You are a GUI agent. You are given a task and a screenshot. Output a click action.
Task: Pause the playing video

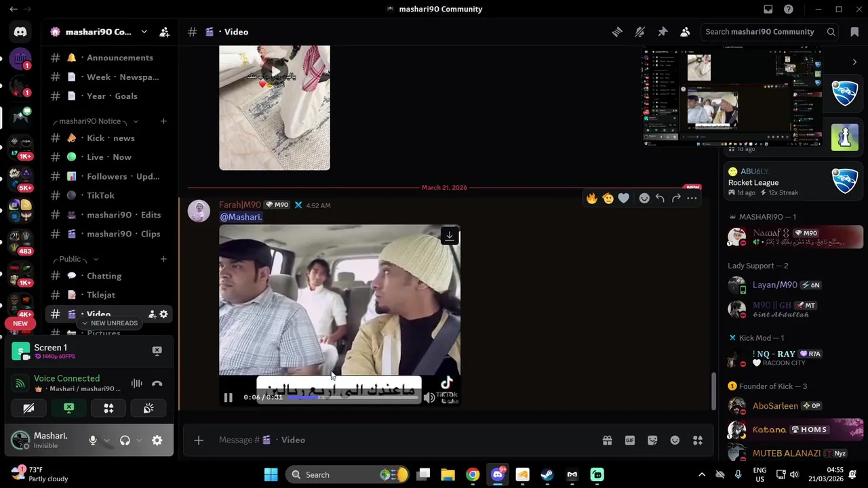pyautogui.click(x=229, y=397)
